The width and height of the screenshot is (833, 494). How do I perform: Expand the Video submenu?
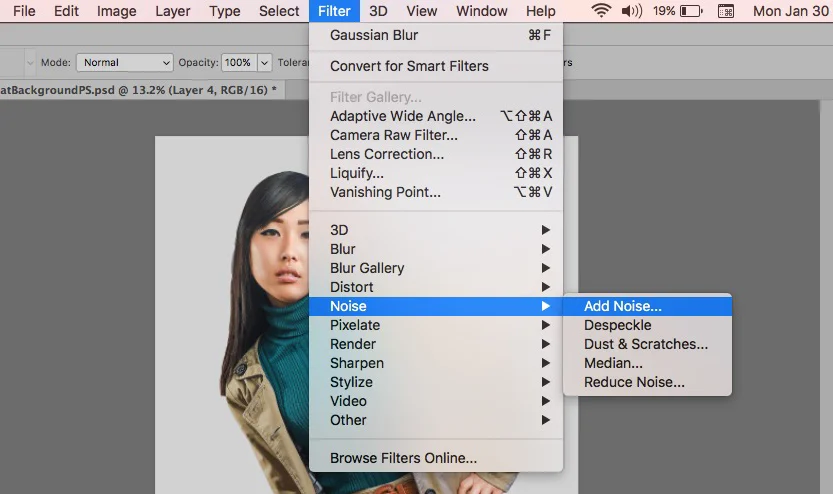coord(436,402)
